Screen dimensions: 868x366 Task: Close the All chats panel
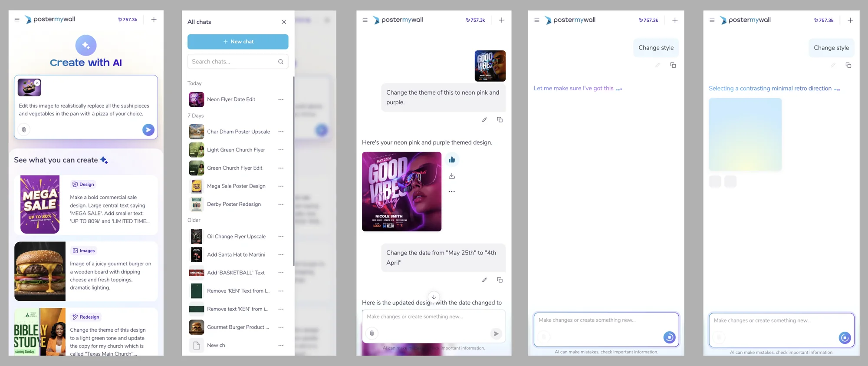(x=284, y=22)
